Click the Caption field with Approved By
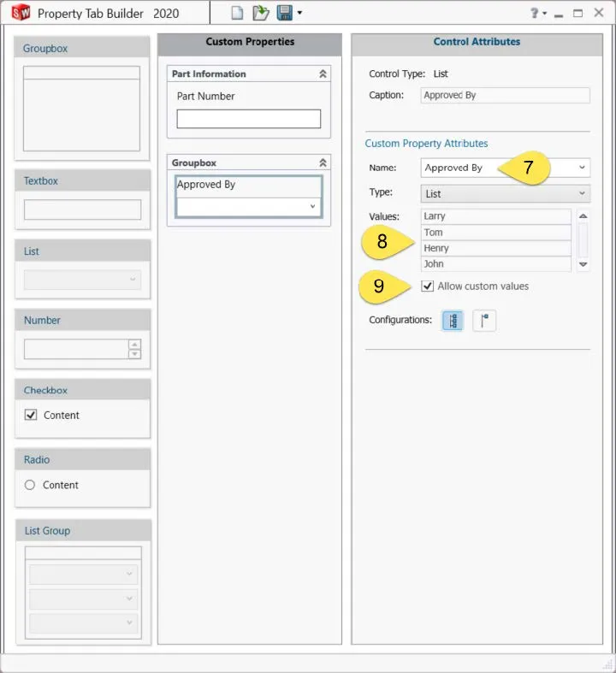616x673 pixels. (x=505, y=96)
